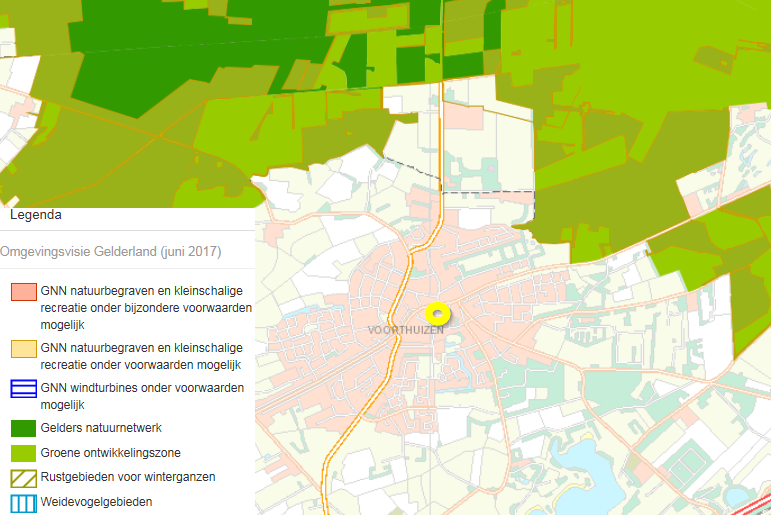
Task: Click the Omgevingsvisie Gelderland (juni 2017) title
Action: coord(111,252)
